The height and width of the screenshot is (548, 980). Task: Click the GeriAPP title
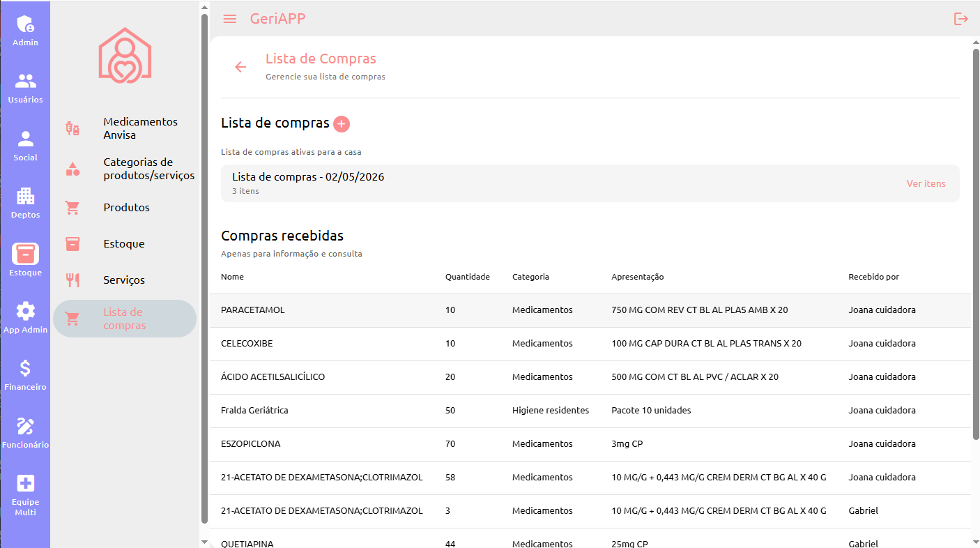[277, 19]
